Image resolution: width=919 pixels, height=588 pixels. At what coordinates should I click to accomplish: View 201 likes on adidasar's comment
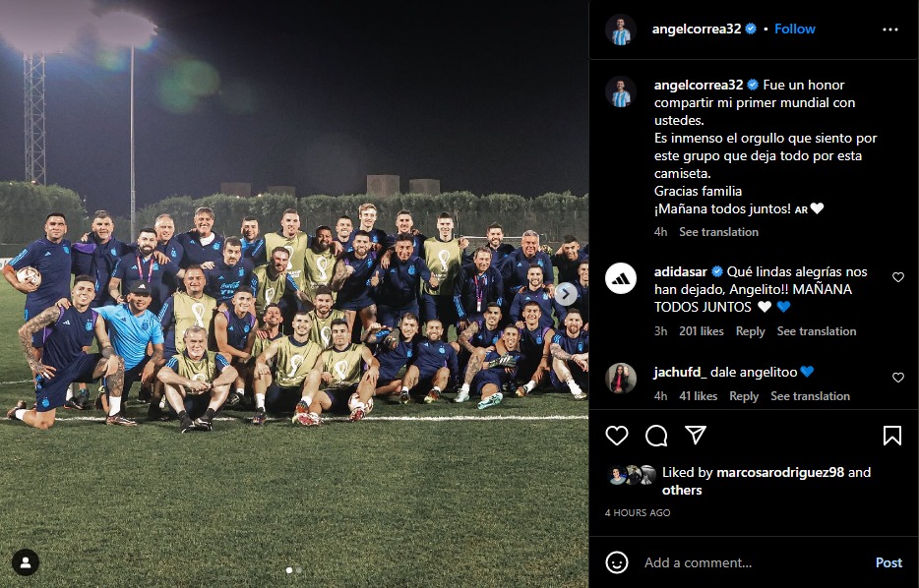701,331
